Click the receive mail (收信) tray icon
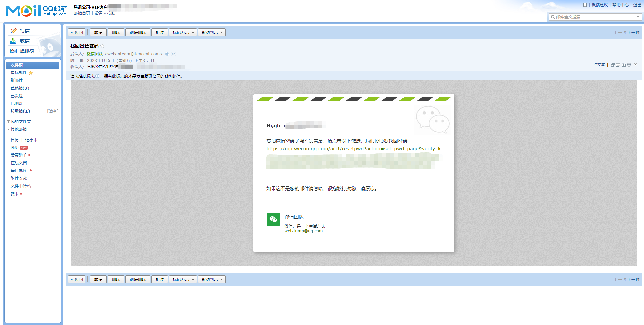The height and width of the screenshot is (325, 644). pos(13,41)
